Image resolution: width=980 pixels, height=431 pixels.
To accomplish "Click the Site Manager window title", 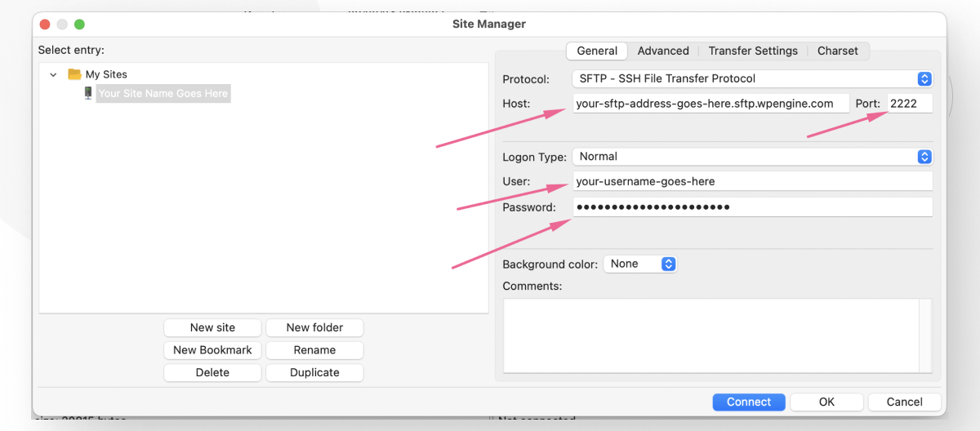I will click(x=489, y=24).
